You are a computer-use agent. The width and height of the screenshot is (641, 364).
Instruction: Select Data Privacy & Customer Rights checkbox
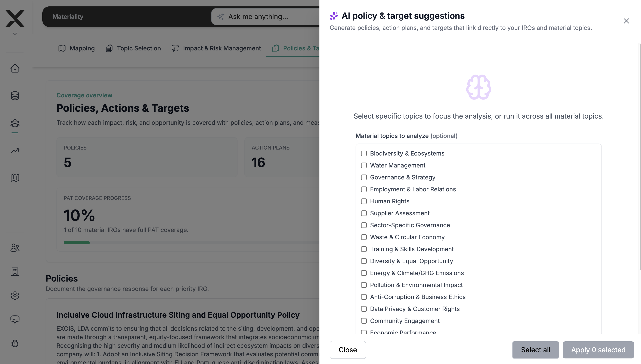click(364, 309)
